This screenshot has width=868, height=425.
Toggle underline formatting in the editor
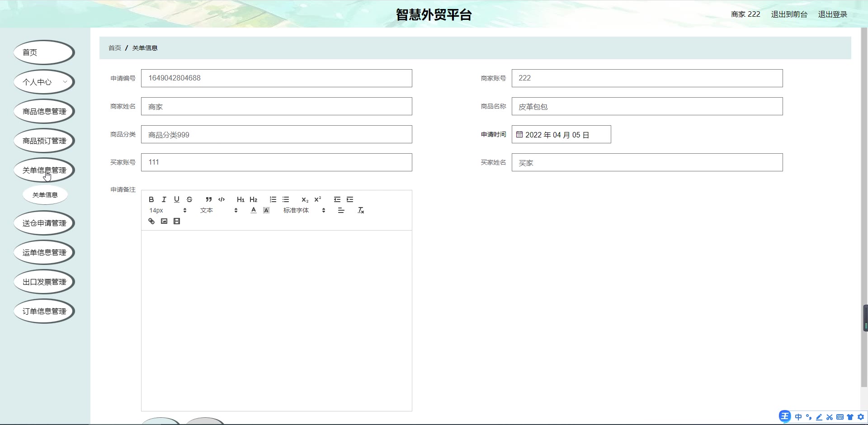[177, 199]
